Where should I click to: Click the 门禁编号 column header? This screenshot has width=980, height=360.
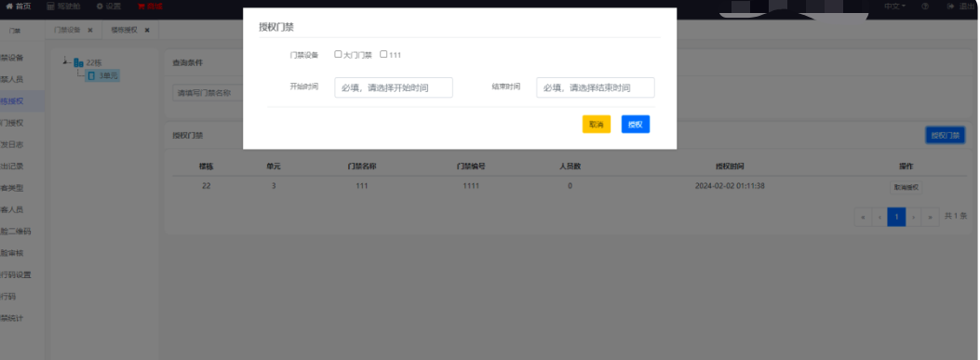471,167
